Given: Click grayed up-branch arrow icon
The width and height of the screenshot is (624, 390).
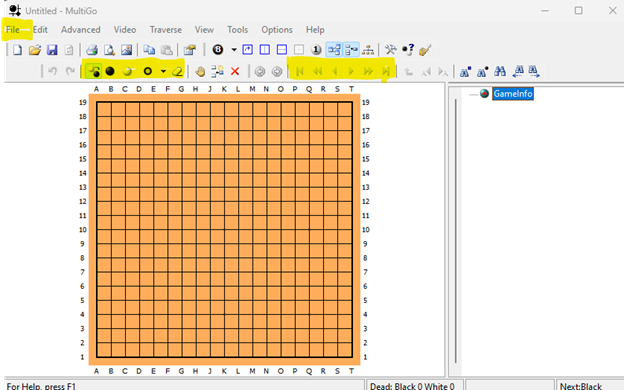Looking at the screenshot, I should point(408,72).
